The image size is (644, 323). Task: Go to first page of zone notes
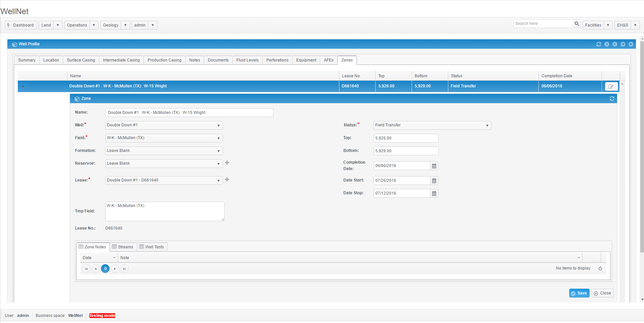(86, 269)
